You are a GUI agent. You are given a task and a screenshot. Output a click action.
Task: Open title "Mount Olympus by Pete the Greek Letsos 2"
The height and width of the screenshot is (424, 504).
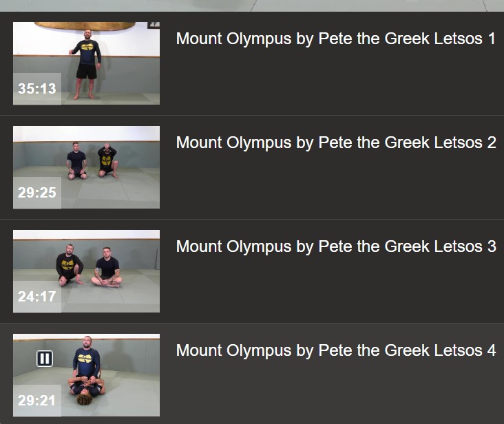[x=335, y=142]
